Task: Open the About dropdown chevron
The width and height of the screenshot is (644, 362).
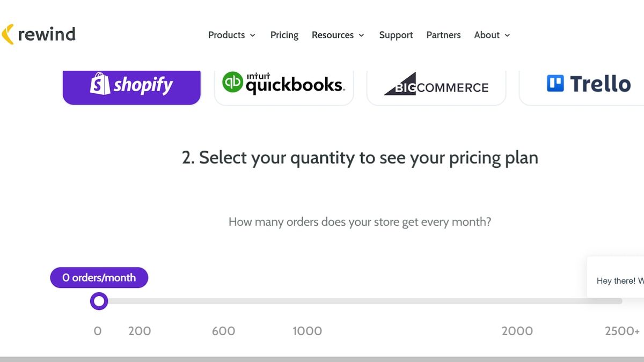Action: tap(507, 35)
